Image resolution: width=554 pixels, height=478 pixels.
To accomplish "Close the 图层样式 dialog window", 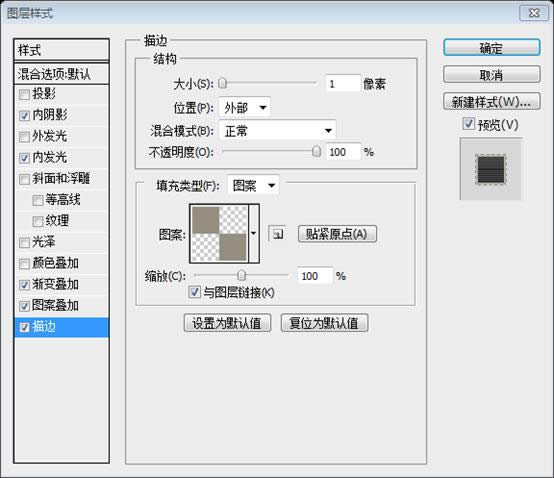I will click(x=534, y=13).
